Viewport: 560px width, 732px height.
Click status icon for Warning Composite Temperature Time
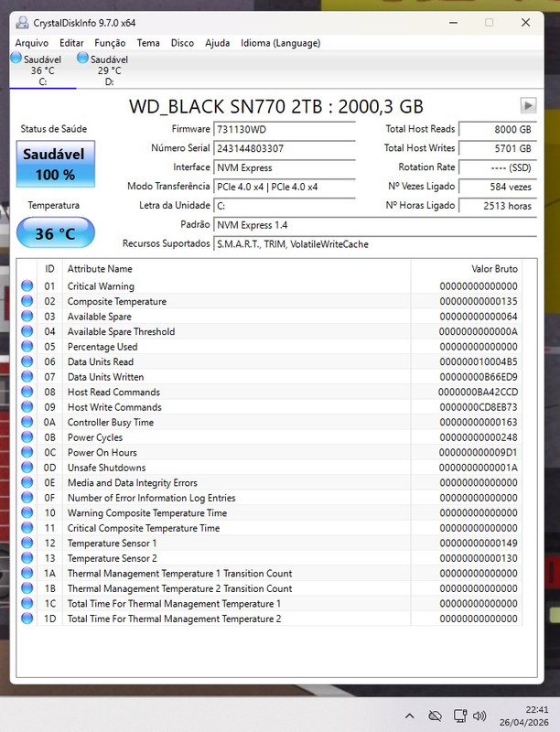point(27,512)
